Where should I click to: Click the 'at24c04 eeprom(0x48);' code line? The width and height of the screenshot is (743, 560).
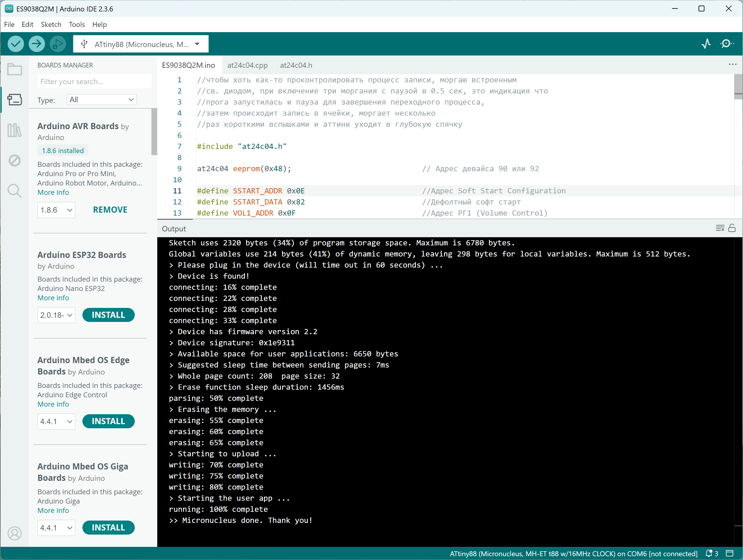(243, 169)
